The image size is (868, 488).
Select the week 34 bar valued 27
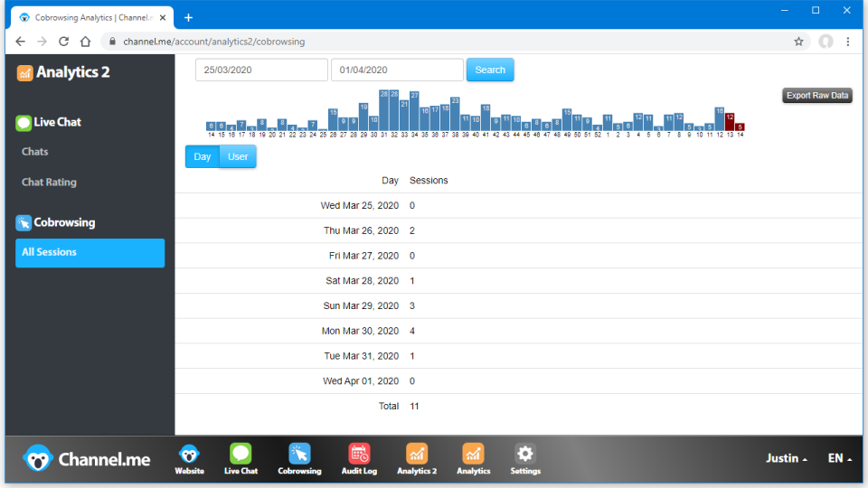click(x=414, y=110)
